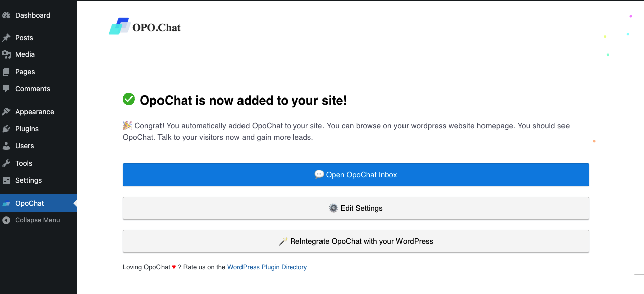Click the Pages document icon
This screenshot has height=294, width=644.
pyautogui.click(x=6, y=72)
